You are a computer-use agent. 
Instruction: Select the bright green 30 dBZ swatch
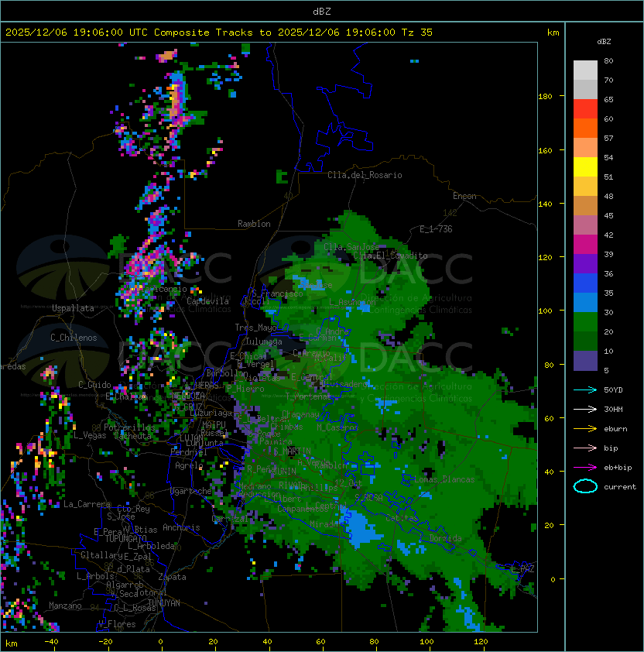pyautogui.click(x=585, y=322)
